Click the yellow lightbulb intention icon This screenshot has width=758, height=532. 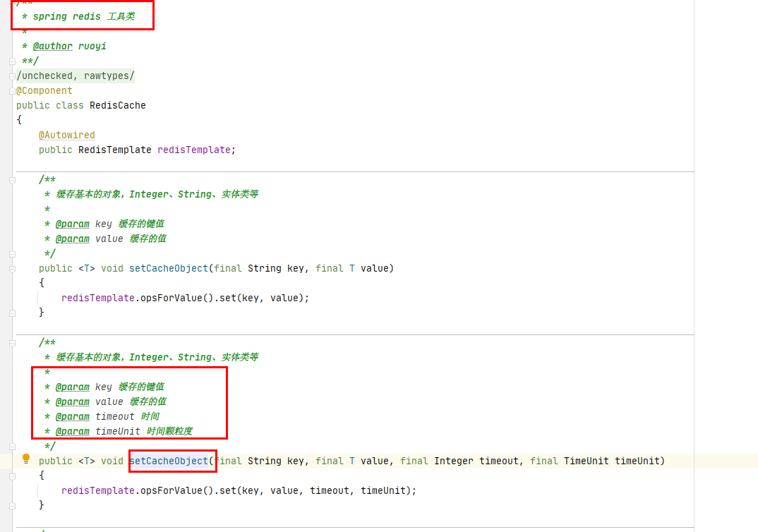(x=26, y=459)
